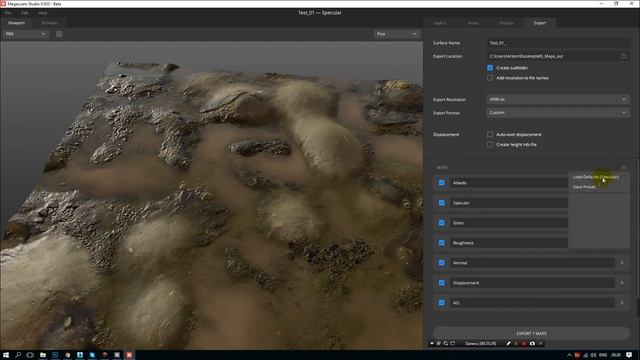Uncheck the Specular map checkbox
Screen dimensions: 640x360
(x=441, y=203)
